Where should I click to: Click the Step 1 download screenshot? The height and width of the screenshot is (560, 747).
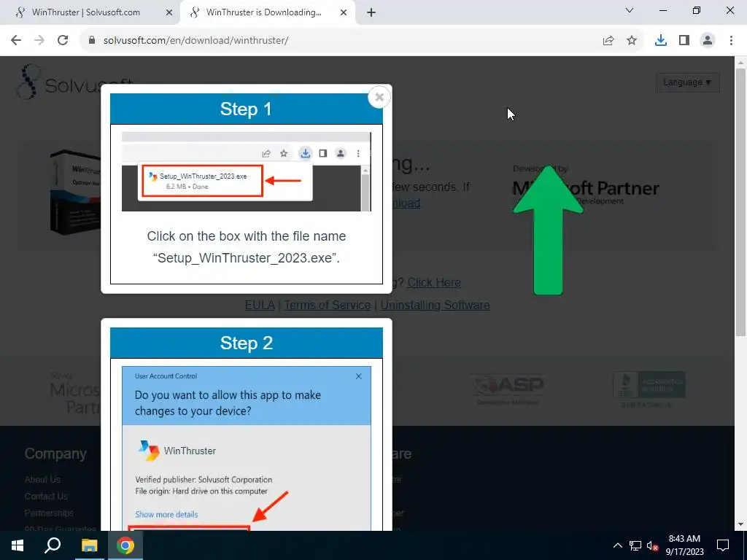247,172
